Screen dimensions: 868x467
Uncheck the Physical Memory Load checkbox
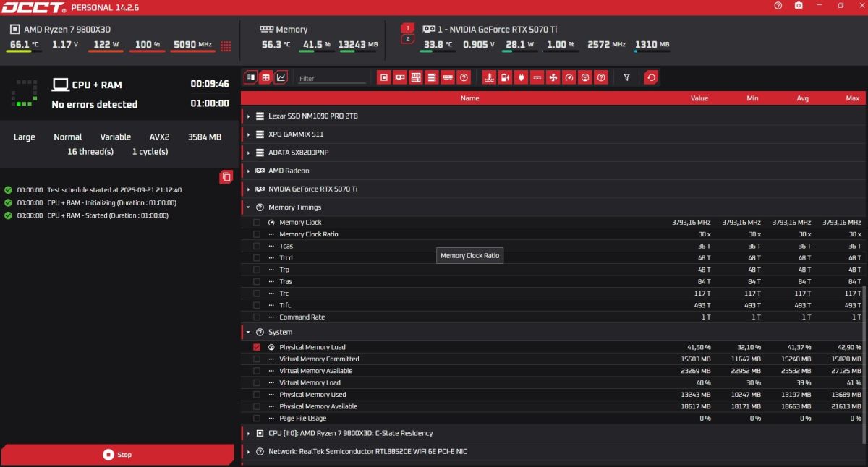[x=257, y=347]
